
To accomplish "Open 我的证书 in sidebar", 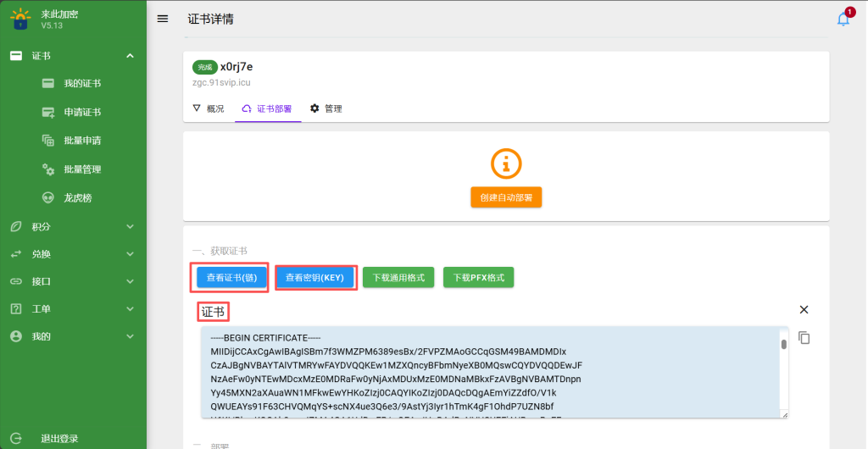I will (82, 84).
